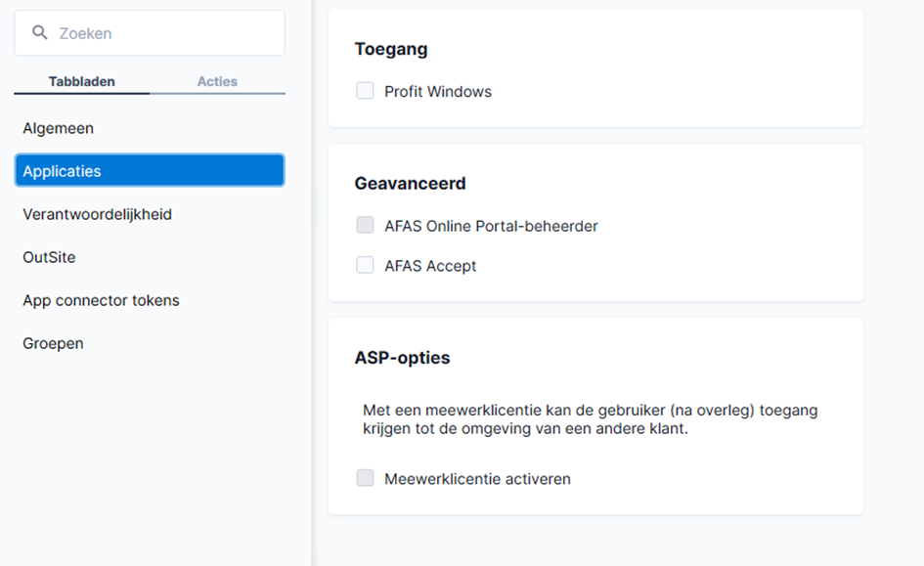
Task: Check the AFAS Accept checkbox
Action: coord(365,265)
